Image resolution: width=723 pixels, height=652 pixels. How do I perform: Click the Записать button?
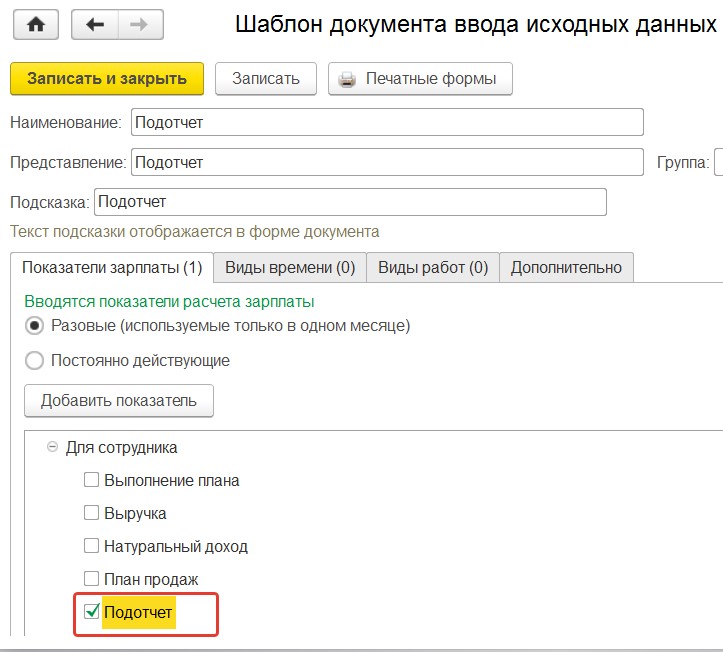(266, 79)
